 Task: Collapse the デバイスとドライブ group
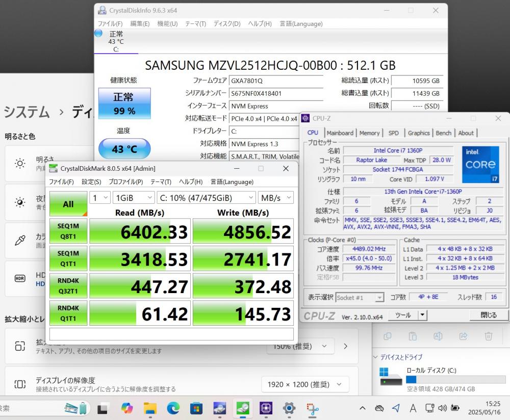(375, 357)
